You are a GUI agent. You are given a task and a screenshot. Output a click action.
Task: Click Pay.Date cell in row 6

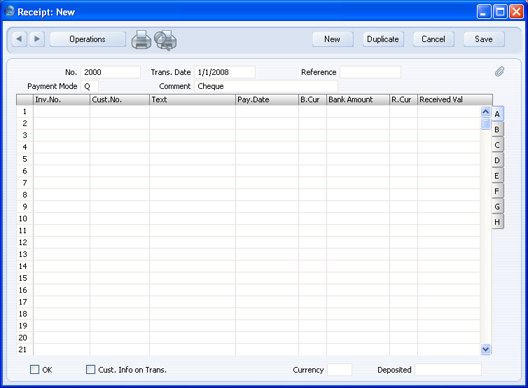tap(267, 171)
